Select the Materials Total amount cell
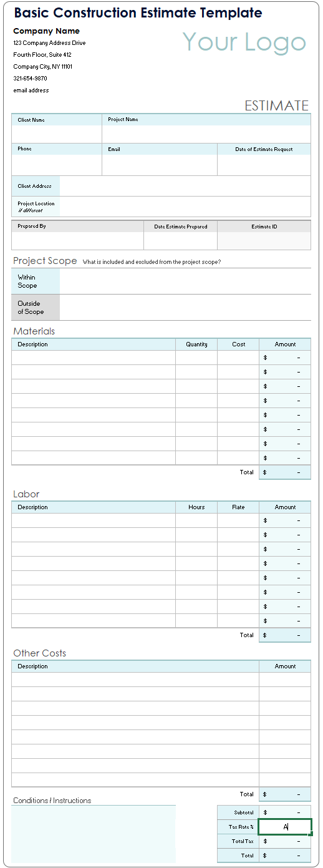The height and width of the screenshot is (868, 323). tap(285, 472)
